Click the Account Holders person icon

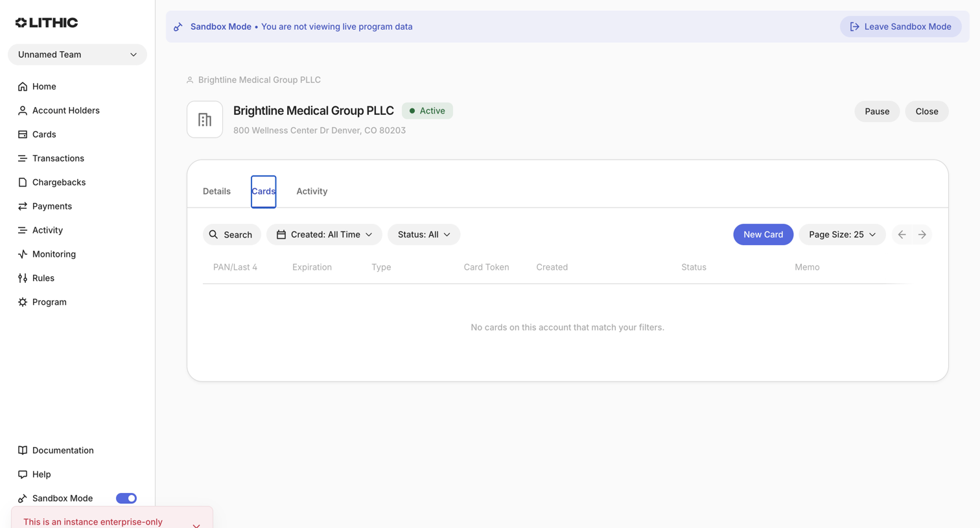click(23, 110)
